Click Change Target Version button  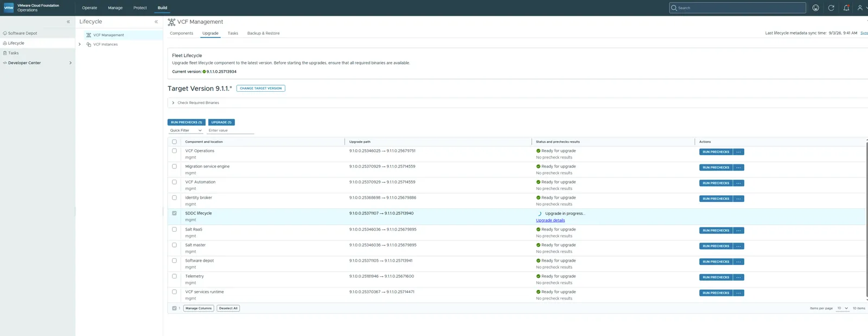click(x=261, y=88)
